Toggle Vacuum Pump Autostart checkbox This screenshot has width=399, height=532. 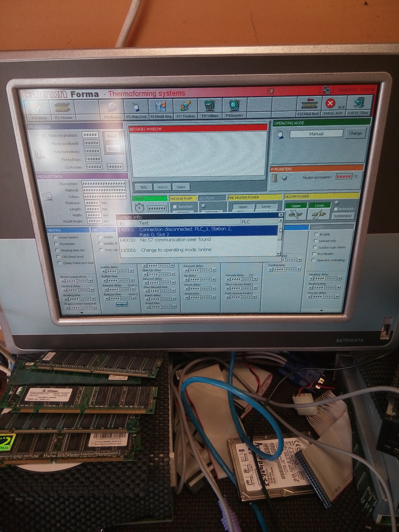[x=175, y=206]
